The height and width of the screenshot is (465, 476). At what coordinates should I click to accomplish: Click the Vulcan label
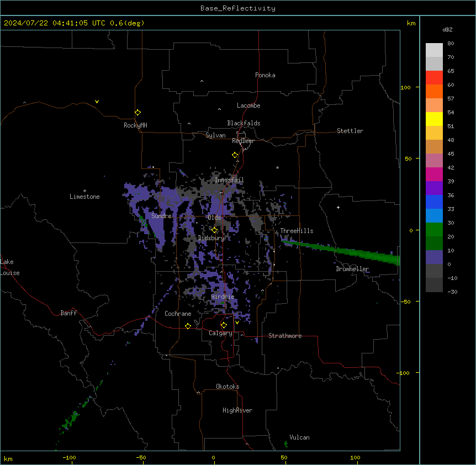(x=299, y=437)
